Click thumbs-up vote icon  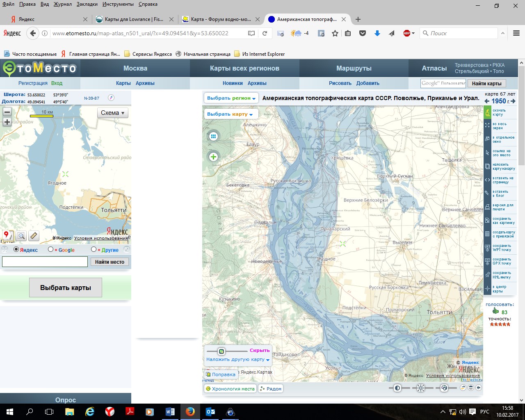(x=495, y=311)
